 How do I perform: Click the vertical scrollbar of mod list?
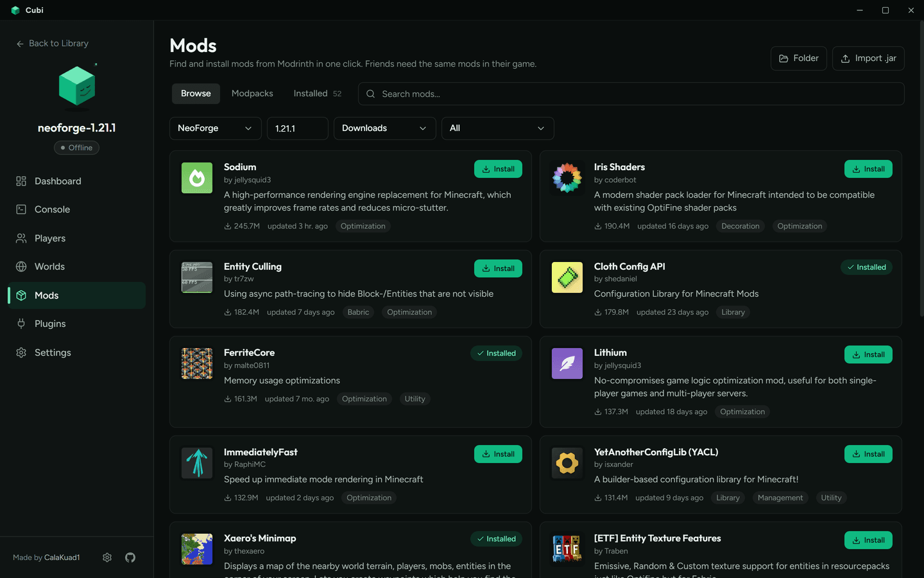(x=921, y=168)
